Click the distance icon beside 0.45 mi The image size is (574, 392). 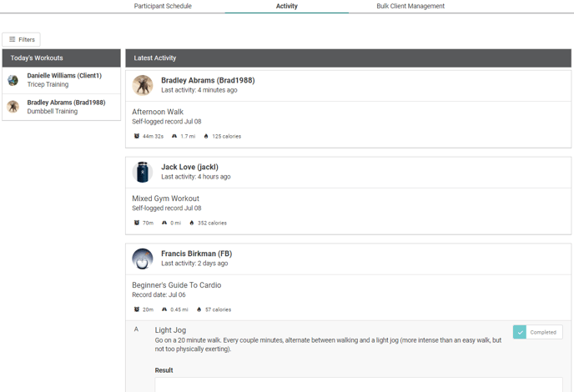click(164, 309)
